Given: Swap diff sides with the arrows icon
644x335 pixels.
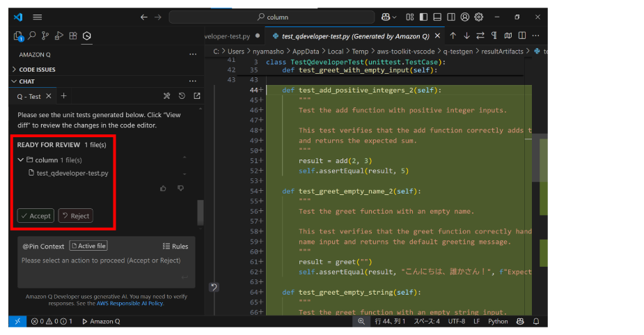Looking at the screenshot, I should (x=480, y=36).
